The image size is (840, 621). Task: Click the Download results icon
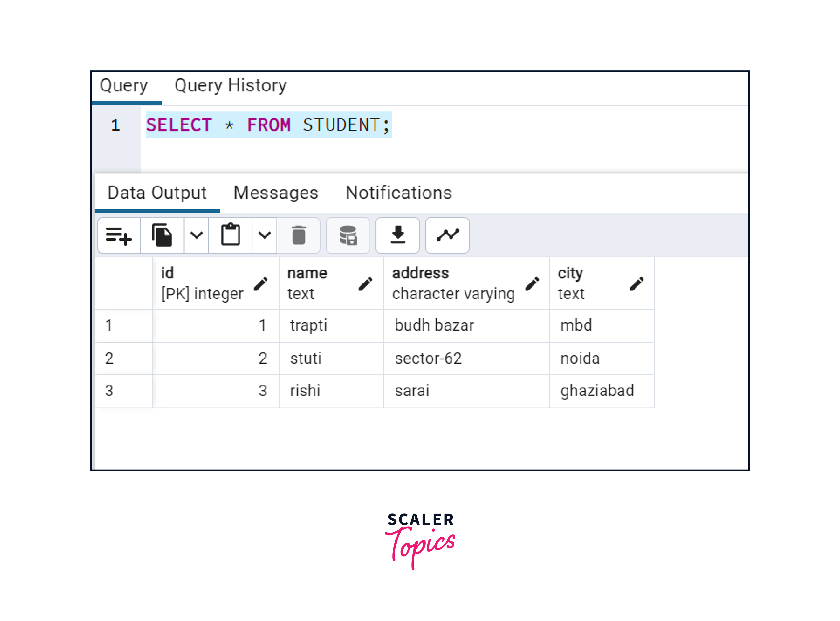pos(397,236)
